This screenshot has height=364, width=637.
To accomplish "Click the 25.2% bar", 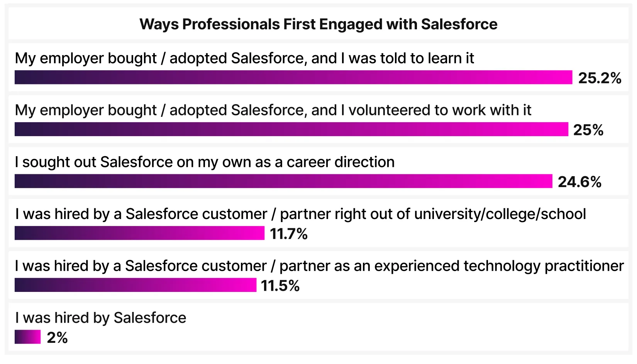I will tap(293, 77).
